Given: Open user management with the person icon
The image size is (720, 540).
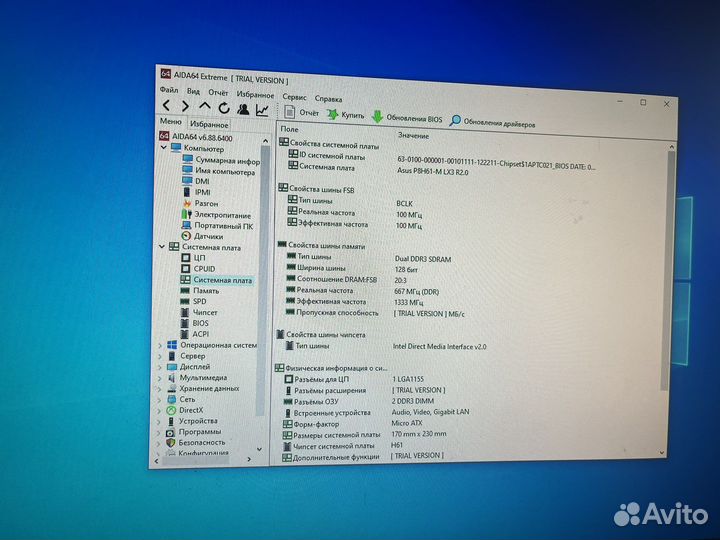Looking at the screenshot, I should [243, 109].
